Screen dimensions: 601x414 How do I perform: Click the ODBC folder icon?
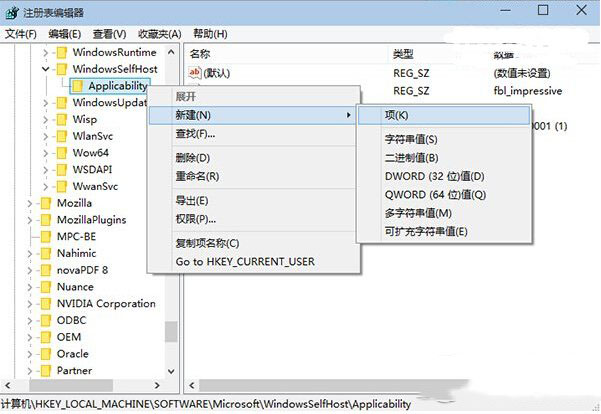[x=46, y=320]
